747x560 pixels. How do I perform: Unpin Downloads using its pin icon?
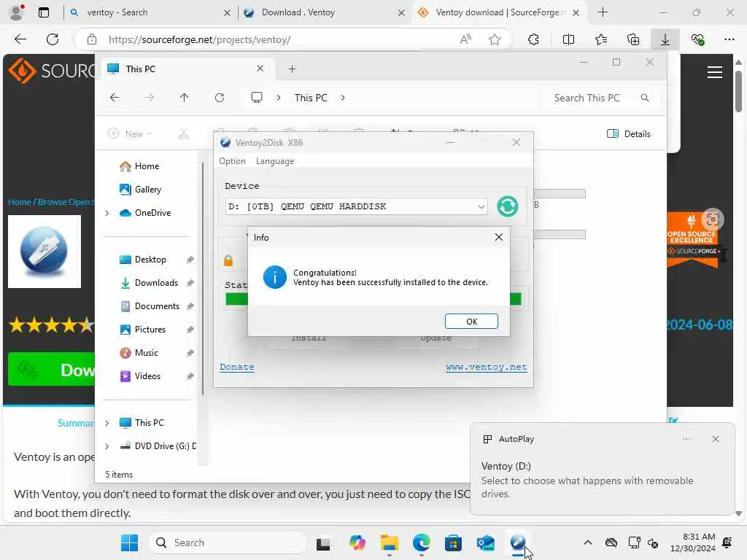pos(190,283)
